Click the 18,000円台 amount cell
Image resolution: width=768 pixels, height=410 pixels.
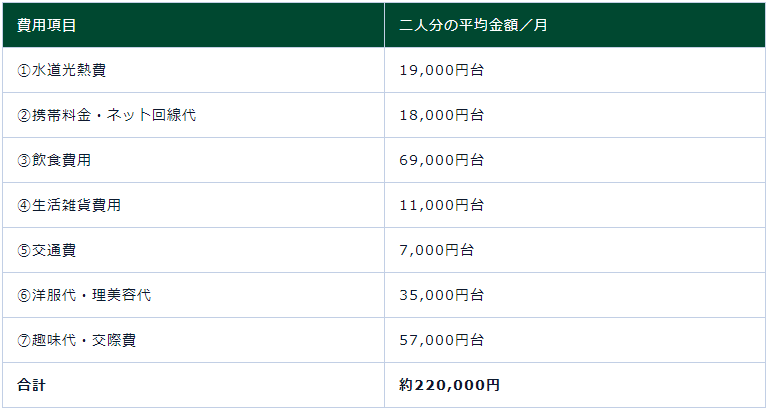pos(441,115)
